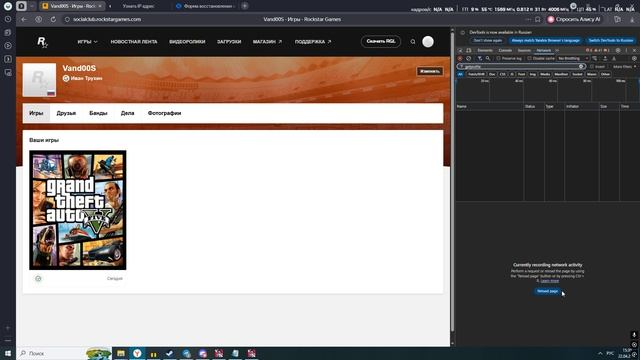Click the Спросить Алису AI button
Image resolution: width=640 pixels, height=360 pixels.
(x=574, y=19)
